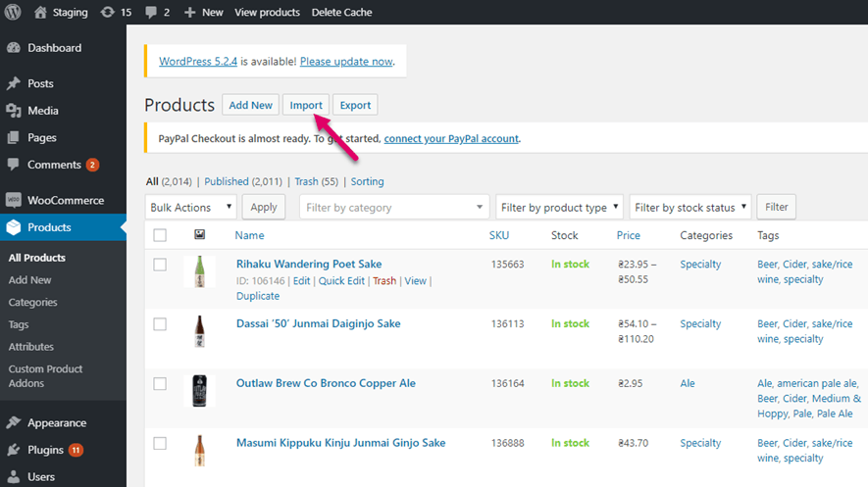Open Categories submenu item
The height and width of the screenshot is (487, 868).
pyautogui.click(x=32, y=303)
